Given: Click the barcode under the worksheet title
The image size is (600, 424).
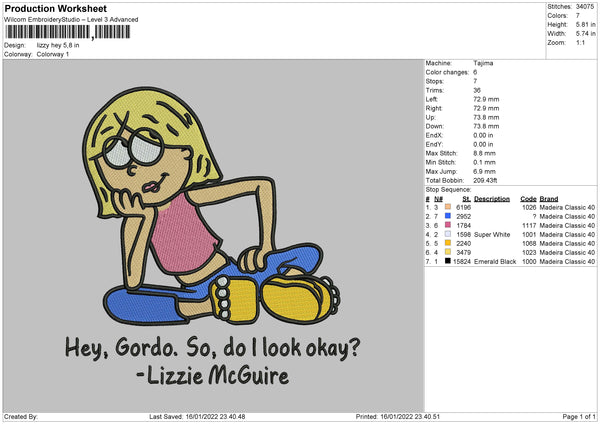Looking at the screenshot, I should pos(67,32).
